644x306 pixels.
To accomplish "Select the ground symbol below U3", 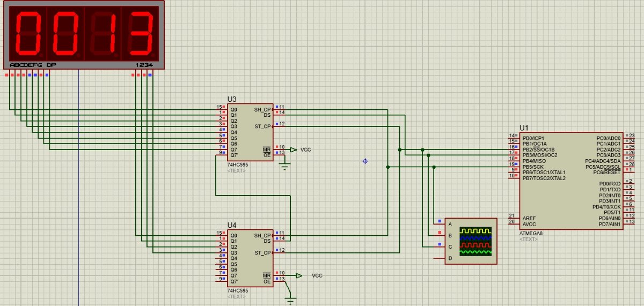I will click(285, 167).
